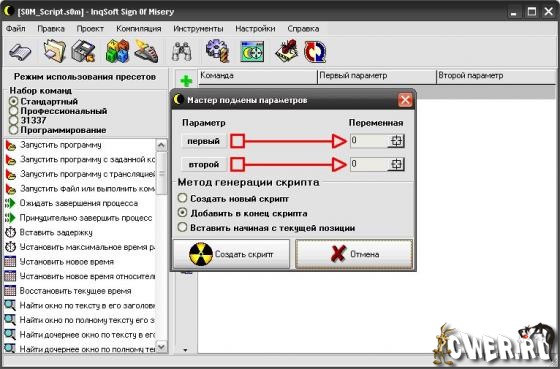Click the magnifier icon beside Найти окно по тексту
Viewport: 560px width, 369px height.
10,305
